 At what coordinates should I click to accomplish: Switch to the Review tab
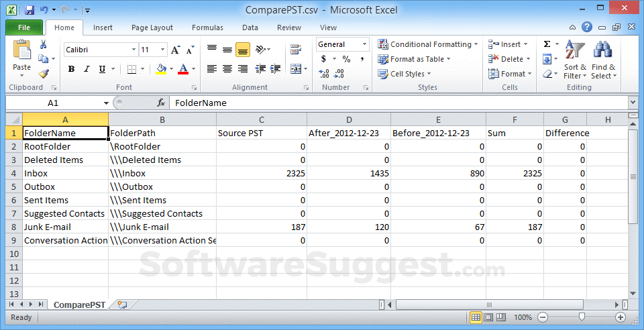pos(288,27)
